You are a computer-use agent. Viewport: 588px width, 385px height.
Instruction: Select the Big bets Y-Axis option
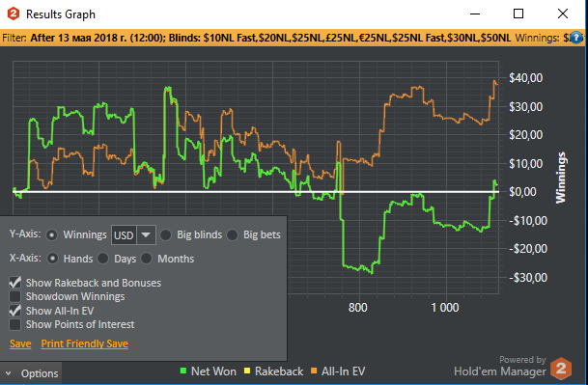coord(232,235)
